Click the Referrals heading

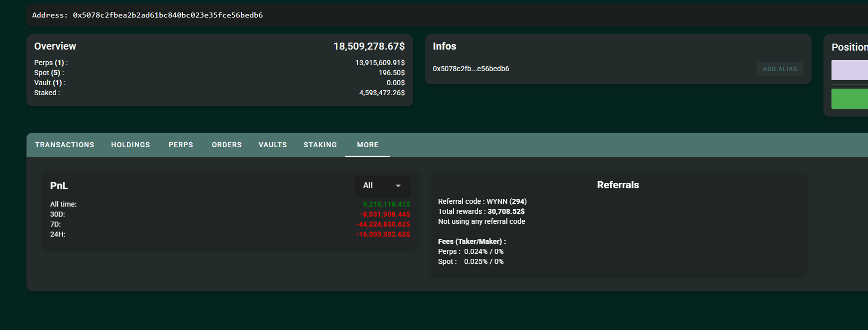(618, 185)
